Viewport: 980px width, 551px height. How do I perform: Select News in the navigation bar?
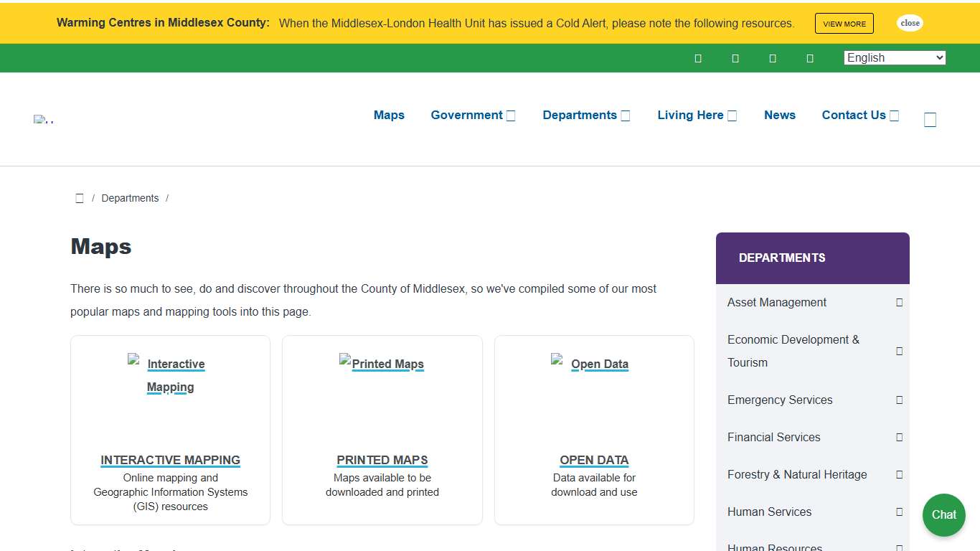pos(780,115)
